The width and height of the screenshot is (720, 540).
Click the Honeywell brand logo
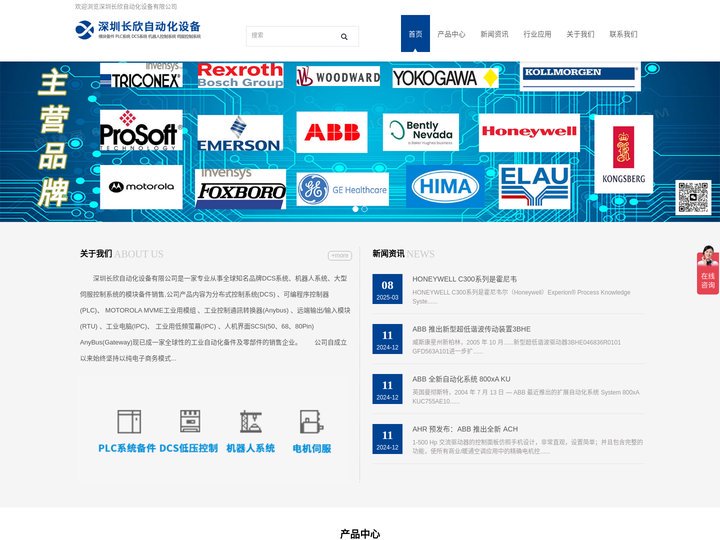pos(529,133)
